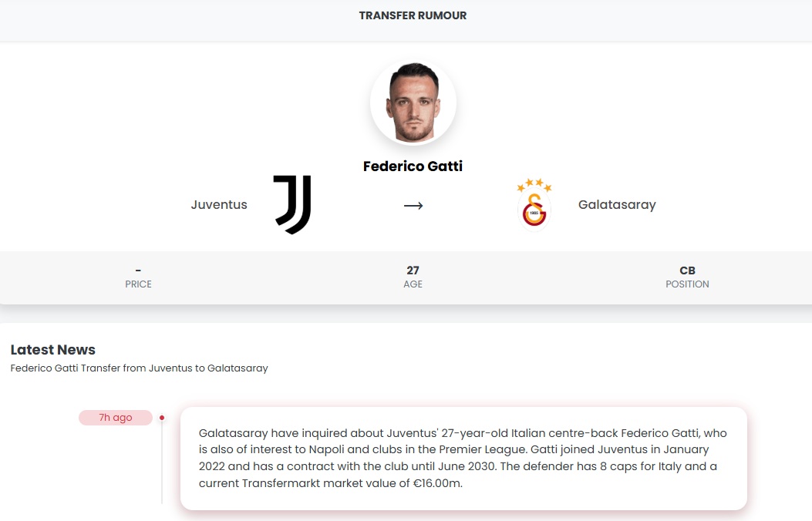Click the Juventus to Galatasaray transfer subtitle

pyautogui.click(x=140, y=368)
